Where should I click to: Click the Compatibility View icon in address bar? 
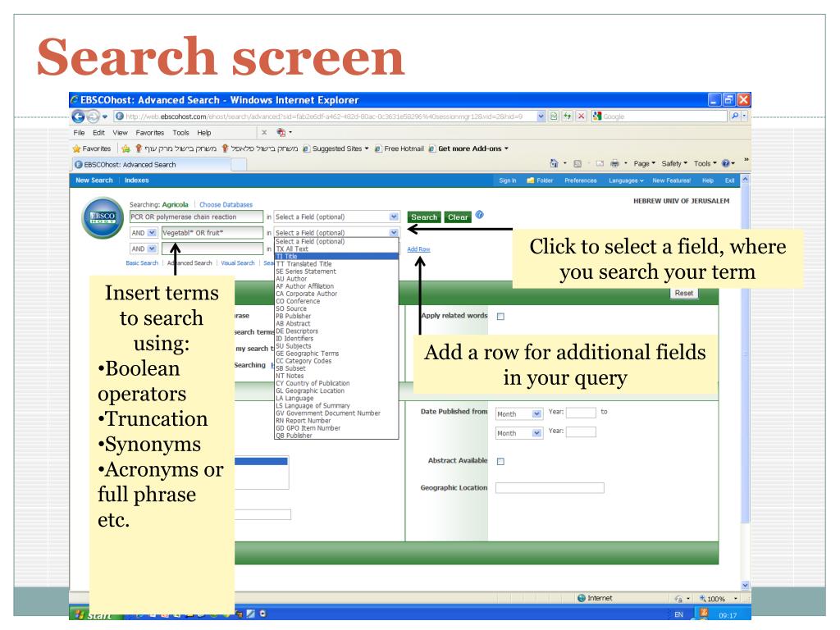click(554, 116)
